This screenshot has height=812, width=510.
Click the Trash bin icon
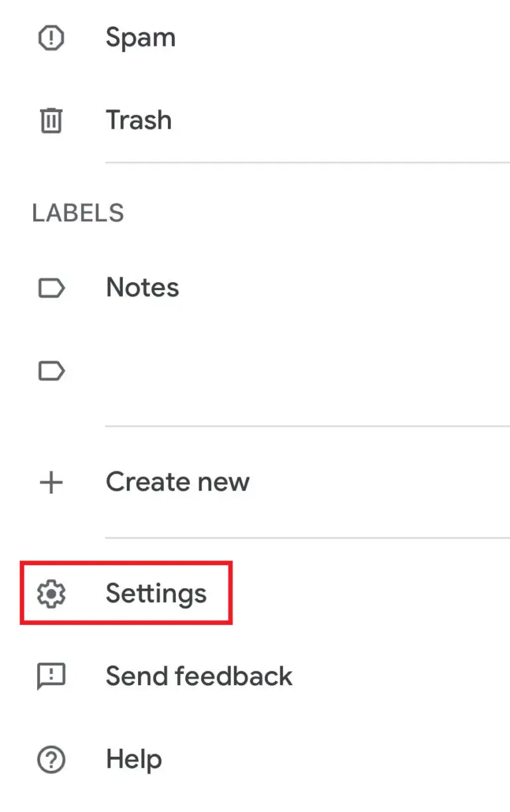point(51,120)
